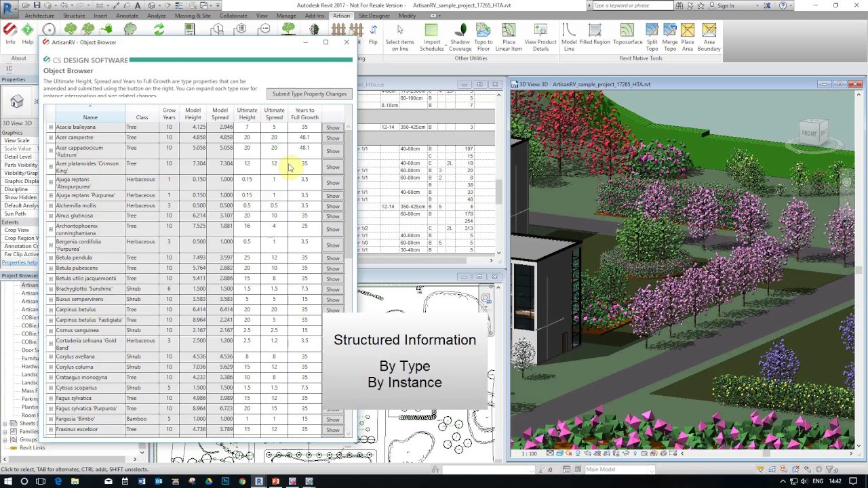The width and height of the screenshot is (868, 488).
Task: Click Show for Alnus glutinosa
Action: point(332,216)
